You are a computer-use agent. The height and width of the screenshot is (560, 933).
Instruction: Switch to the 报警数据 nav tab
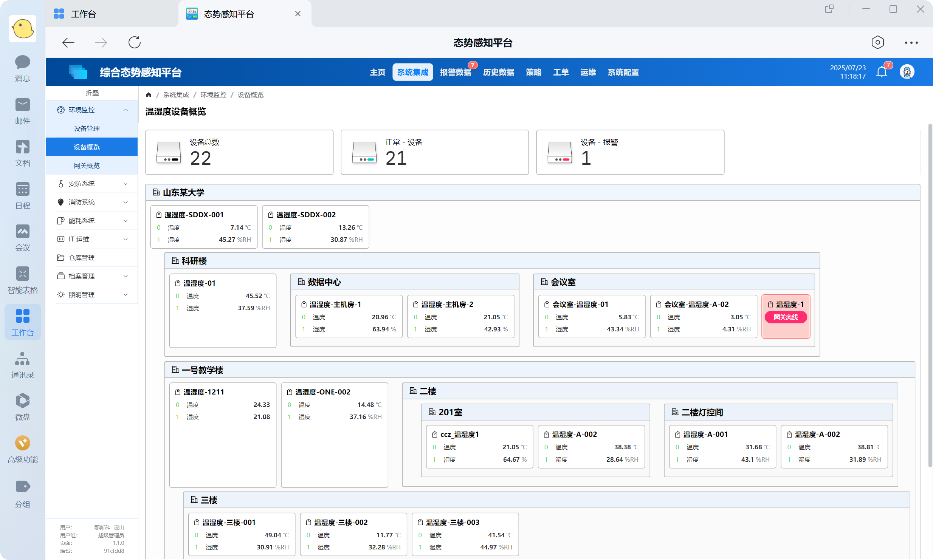click(x=455, y=72)
